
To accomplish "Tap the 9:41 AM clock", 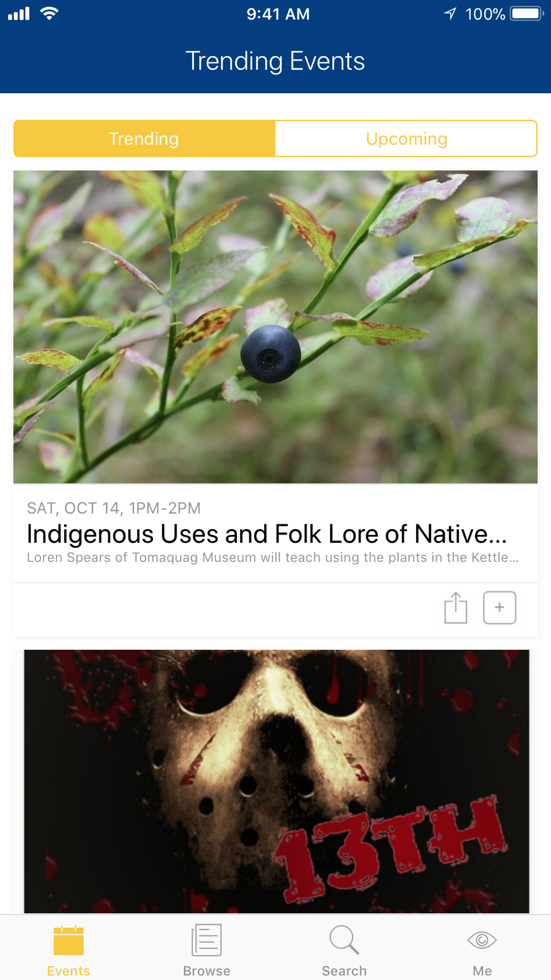I will coord(278,14).
